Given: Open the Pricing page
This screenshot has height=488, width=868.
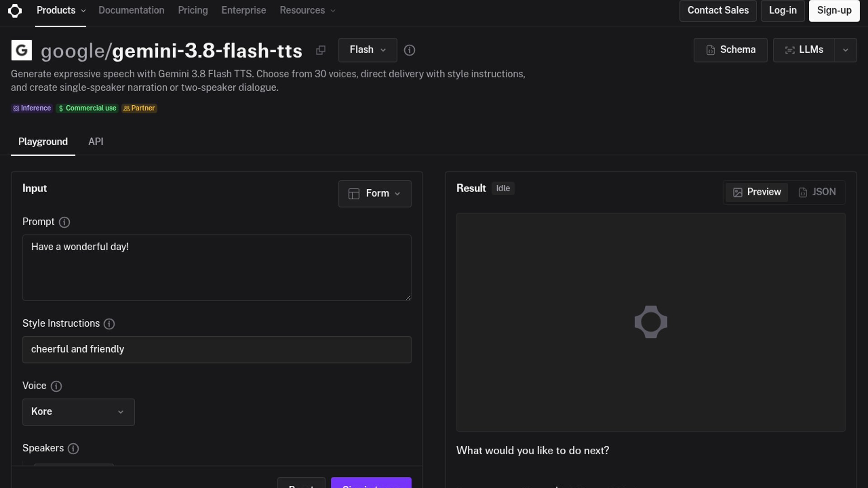Looking at the screenshot, I should pos(193,10).
